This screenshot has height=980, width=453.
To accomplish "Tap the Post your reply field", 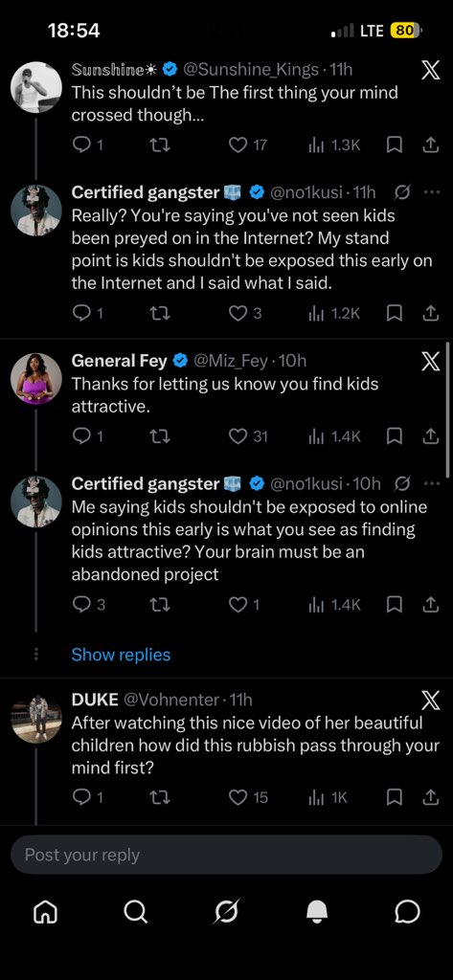I will coord(226,855).
